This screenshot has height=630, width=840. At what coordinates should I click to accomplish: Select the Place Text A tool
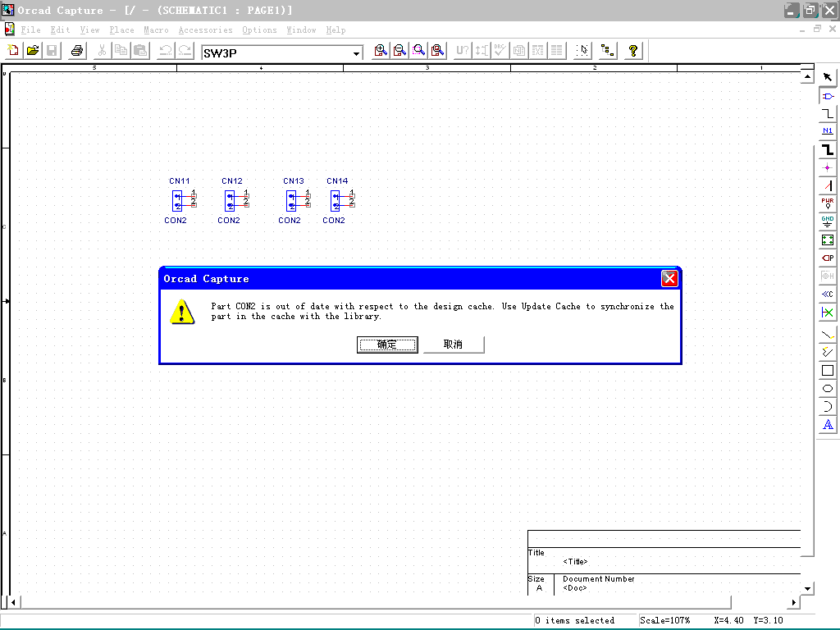(x=828, y=425)
